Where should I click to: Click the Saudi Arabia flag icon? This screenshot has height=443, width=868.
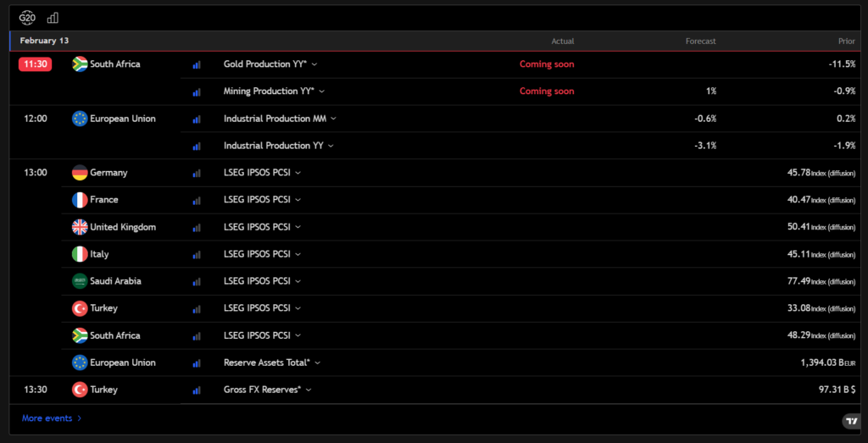(81, 281)
